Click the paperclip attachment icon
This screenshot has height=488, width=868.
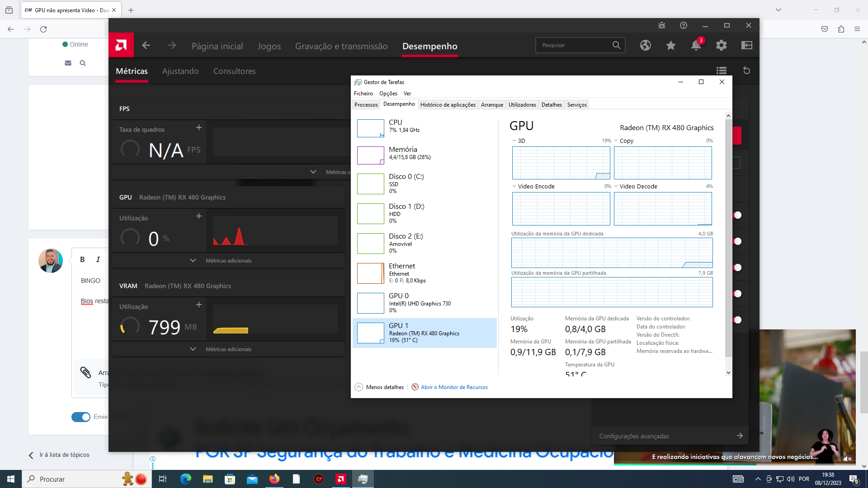pos(86,372)
